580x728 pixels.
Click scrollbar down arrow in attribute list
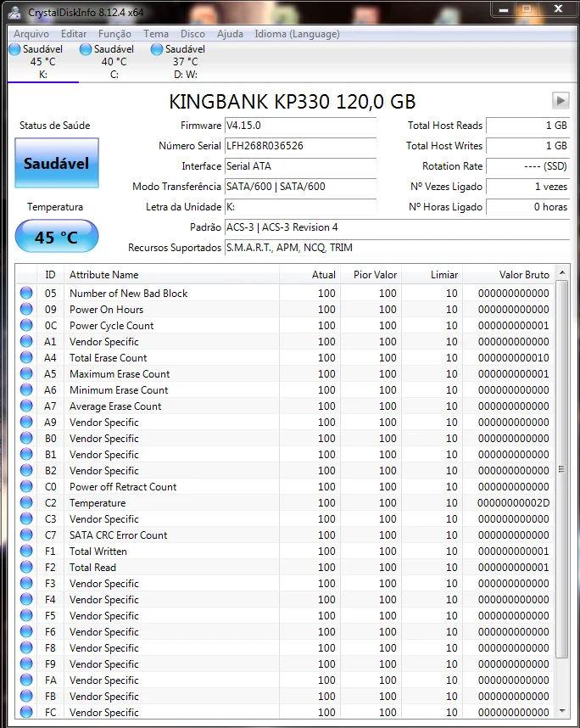(562, 711)
